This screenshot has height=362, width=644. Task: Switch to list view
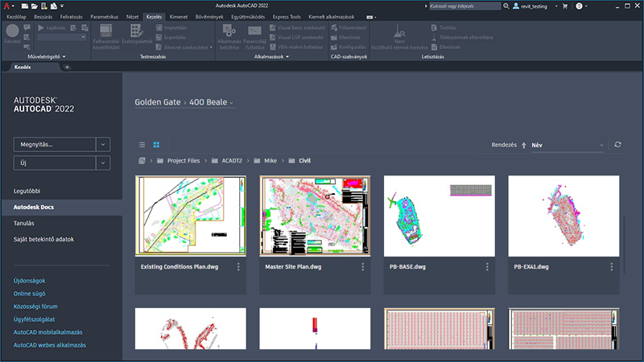tap(142, 145)
